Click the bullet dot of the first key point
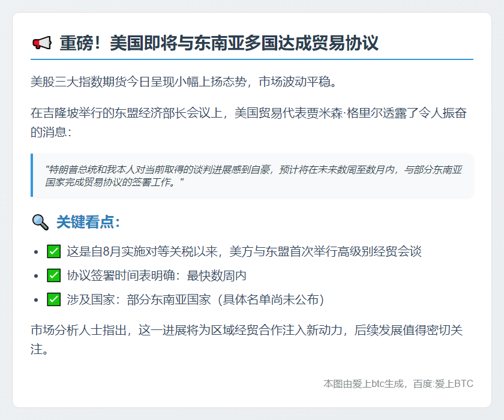This screenshot has height=420, width=504. click(x=37, y=252)
